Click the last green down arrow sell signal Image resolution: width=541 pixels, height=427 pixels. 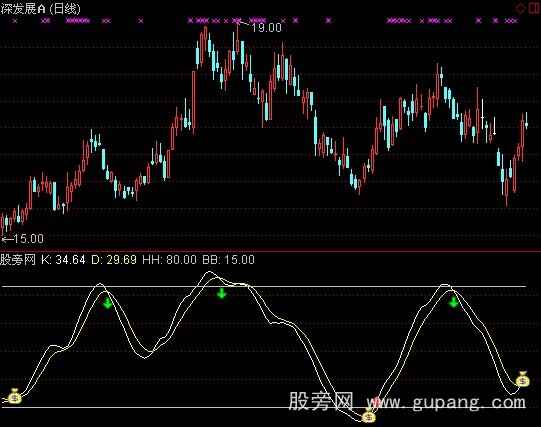click(453, 302)
